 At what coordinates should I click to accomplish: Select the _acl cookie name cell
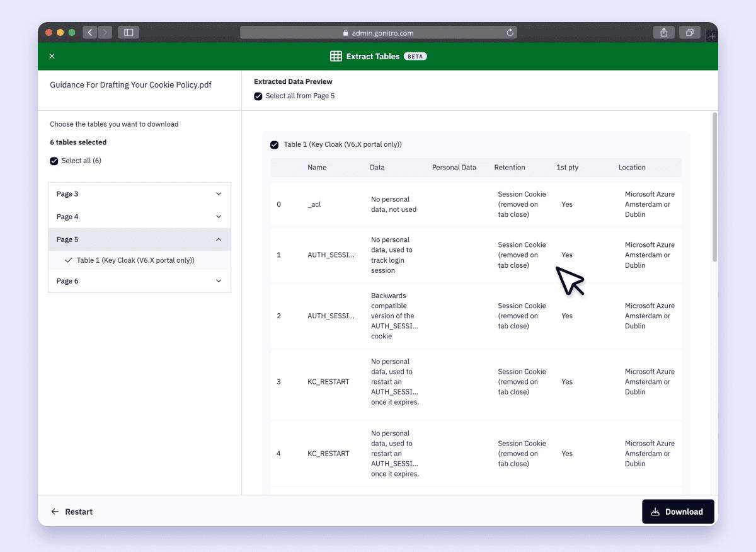pos(314,204)
